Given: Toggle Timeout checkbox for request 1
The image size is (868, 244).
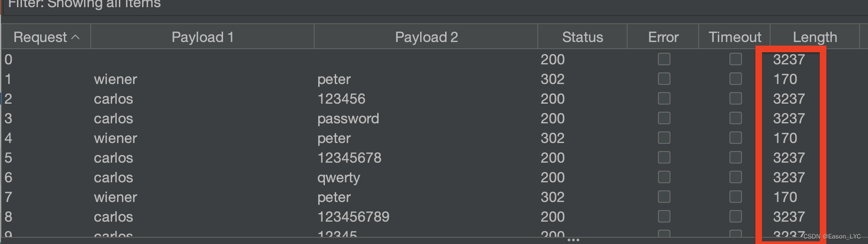Looking at the screenshot, I should tap(736, 79).
